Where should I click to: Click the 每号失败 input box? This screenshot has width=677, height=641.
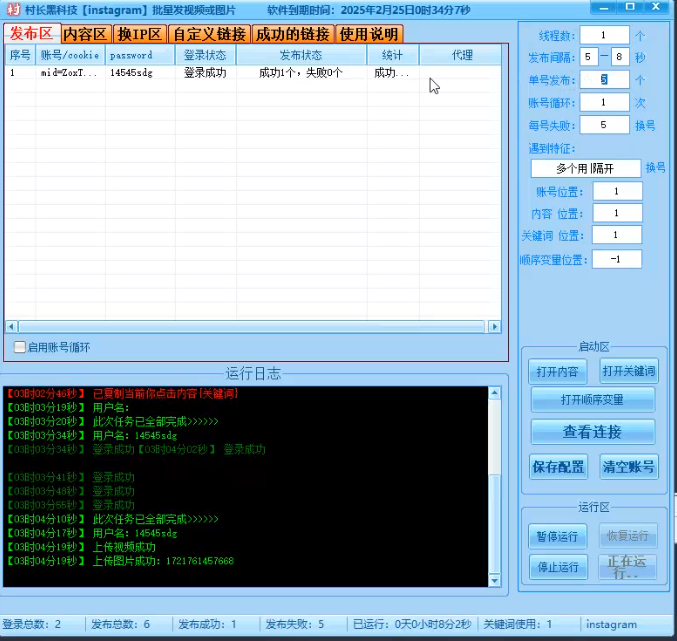pos(604,125)
